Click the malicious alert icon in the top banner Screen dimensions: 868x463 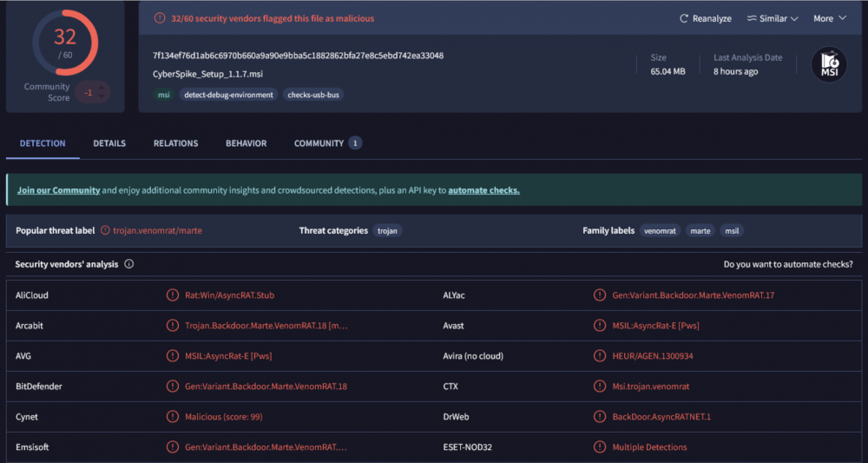tap(159, 17)
